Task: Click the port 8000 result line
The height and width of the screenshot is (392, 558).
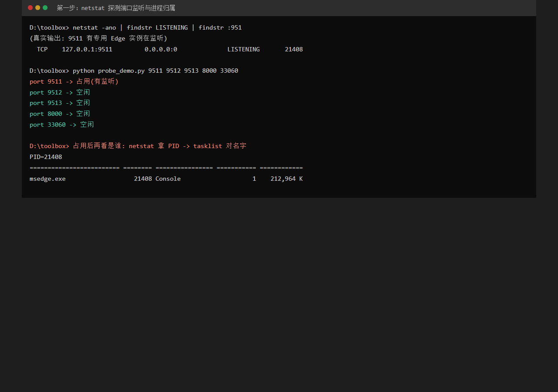Action: point(60,114)
